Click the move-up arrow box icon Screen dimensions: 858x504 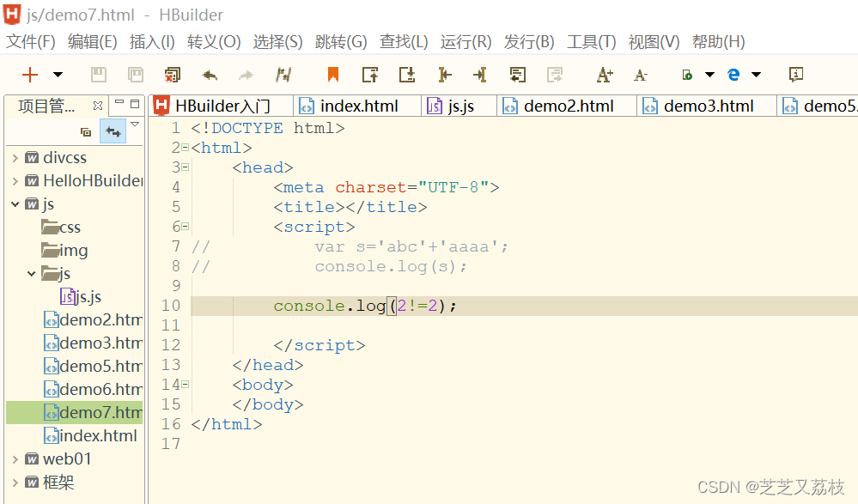[x=370, y=75]
